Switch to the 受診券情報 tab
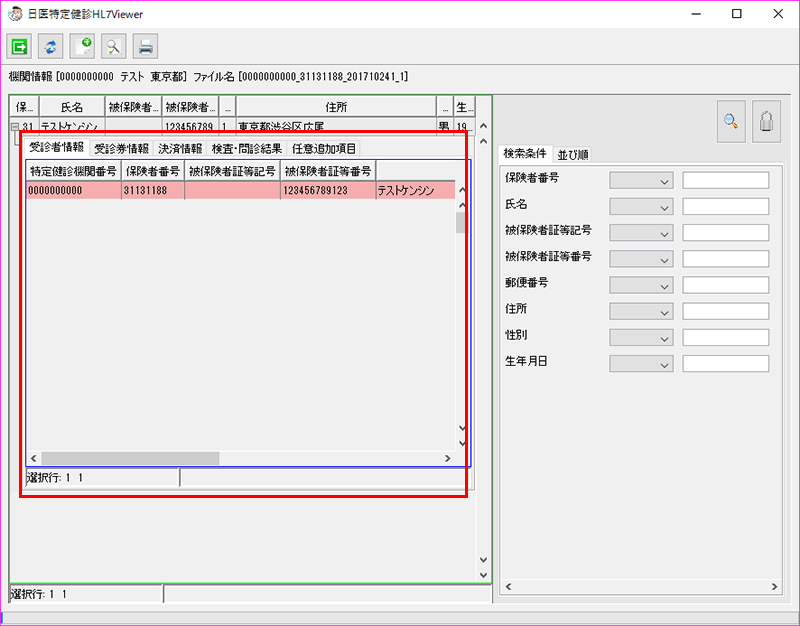This screenshot has height=626, width=800. (x=121, y=148)
